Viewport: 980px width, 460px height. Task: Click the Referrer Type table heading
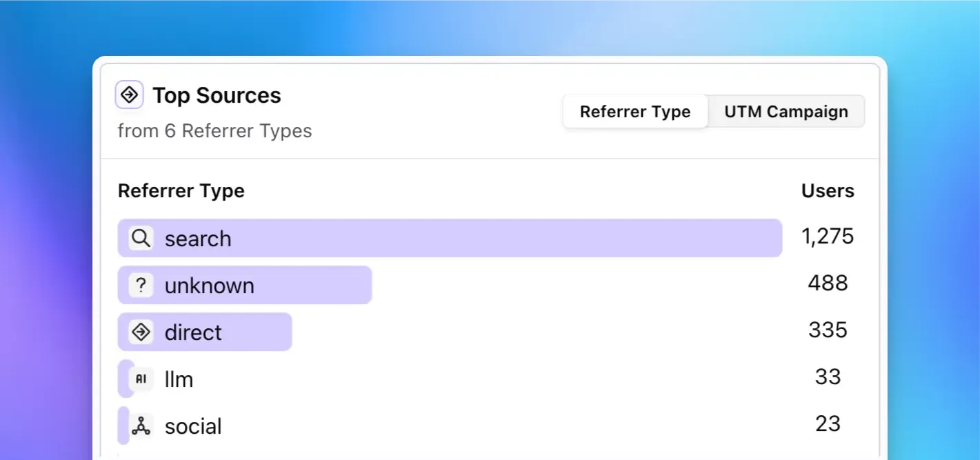coord(181,190)
